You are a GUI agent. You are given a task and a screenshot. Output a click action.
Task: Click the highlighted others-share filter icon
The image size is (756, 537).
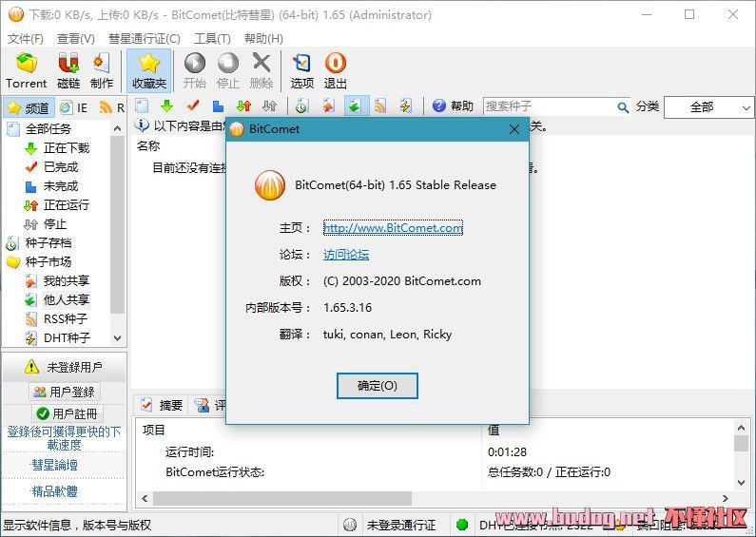tap(355, 105)
